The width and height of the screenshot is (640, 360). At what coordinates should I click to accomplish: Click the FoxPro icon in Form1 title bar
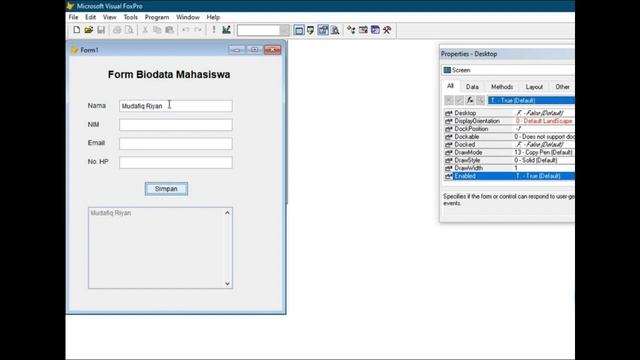(74, 50)
